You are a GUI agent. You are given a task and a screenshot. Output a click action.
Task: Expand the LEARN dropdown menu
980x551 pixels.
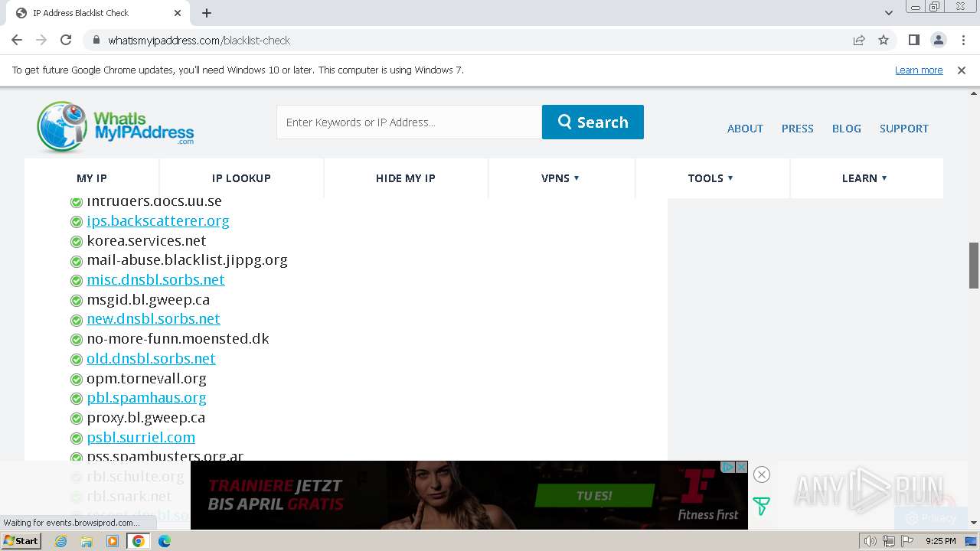click(x=864, y=178)
